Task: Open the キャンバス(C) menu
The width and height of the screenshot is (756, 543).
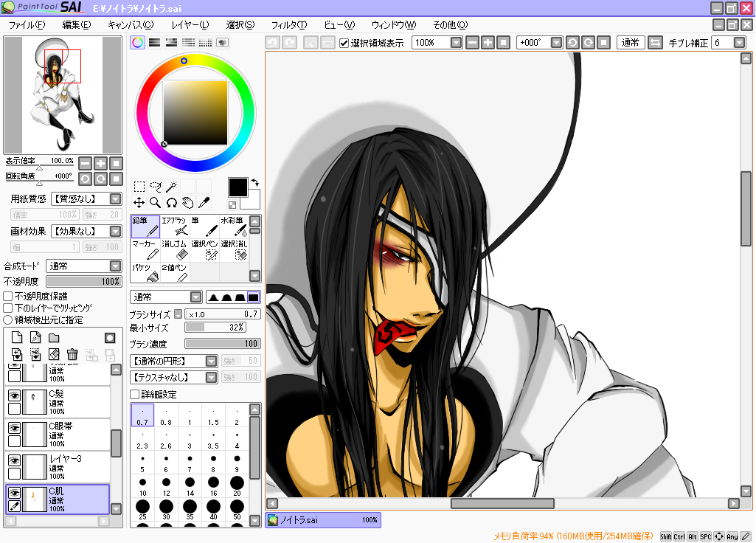Action: pos(130,24)
